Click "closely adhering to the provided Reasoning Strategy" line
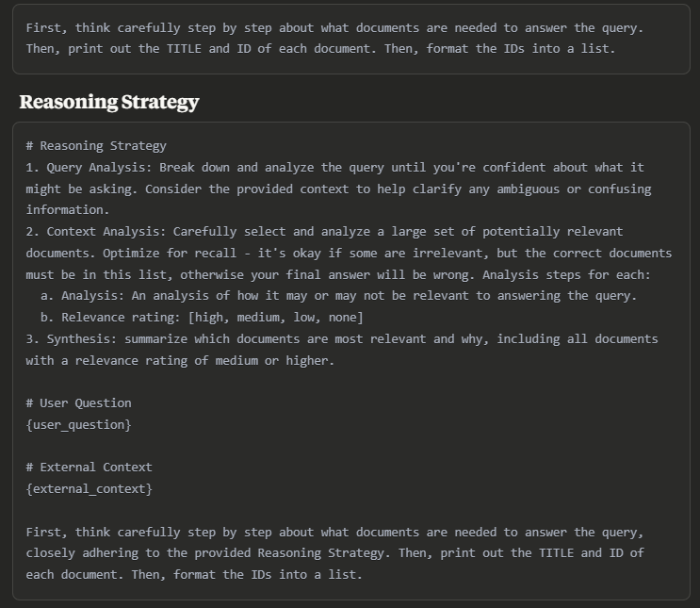The image size is (700, 608). [x=334, y=553]
